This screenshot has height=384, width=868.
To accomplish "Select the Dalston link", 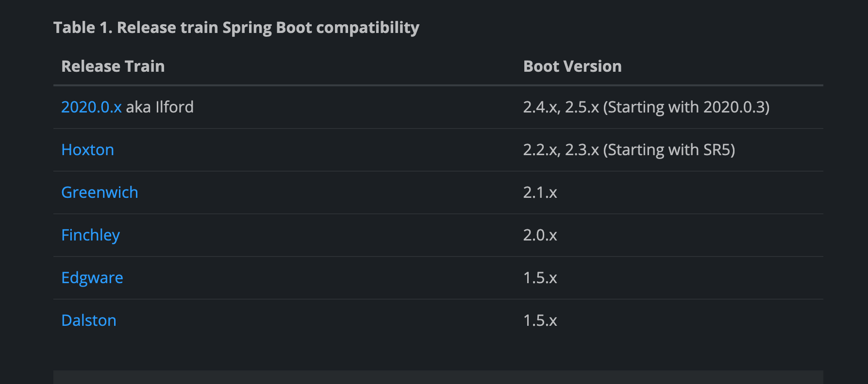I will click(x=88, y=320).
